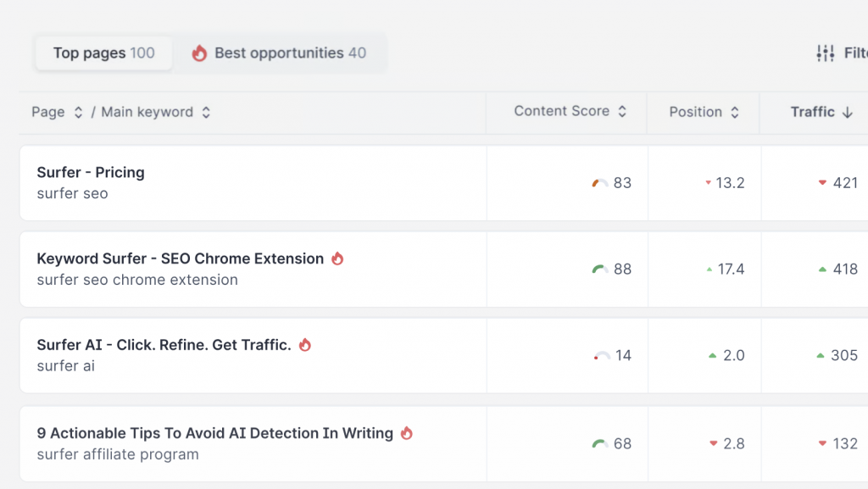Image resolution: width=868 pixels, height=489 pixels.
Task: Click the down arrow beside position 13.2
Action: [708, 182]
